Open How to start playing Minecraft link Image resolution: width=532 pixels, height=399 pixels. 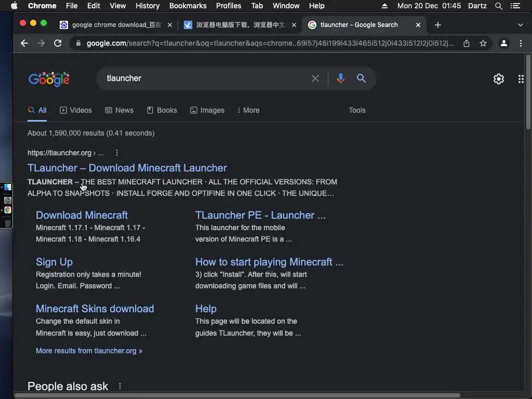269,262
